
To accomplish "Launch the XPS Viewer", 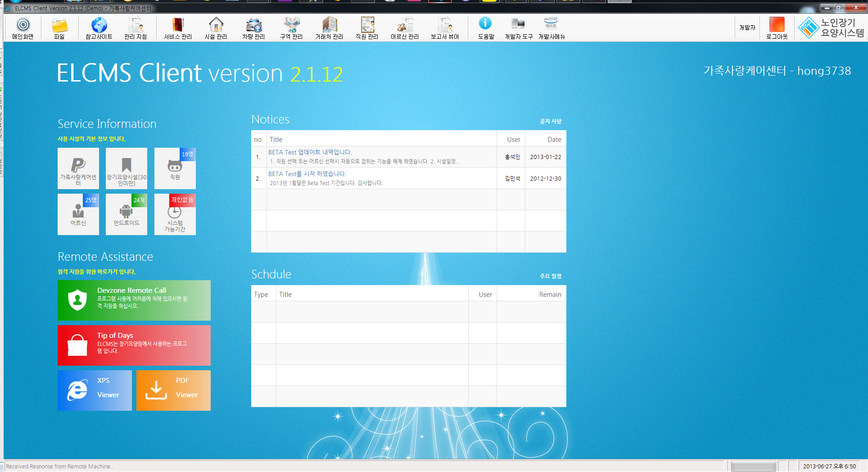I will click(95, 390).
